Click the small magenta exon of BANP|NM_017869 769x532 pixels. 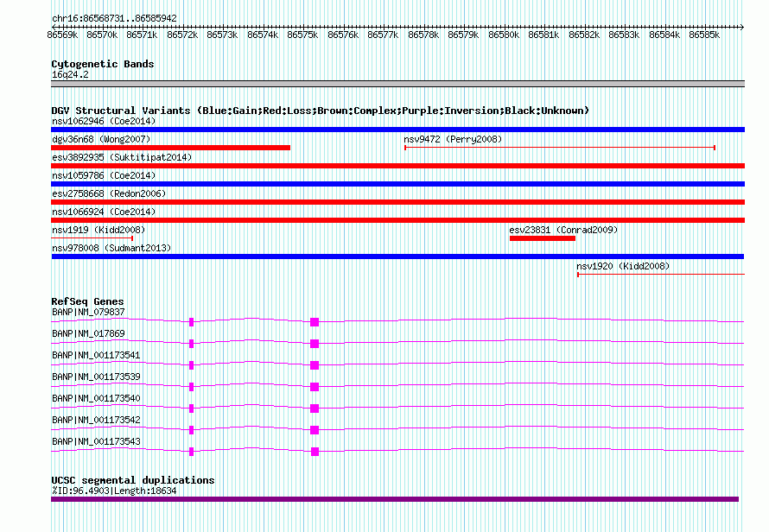191,344
